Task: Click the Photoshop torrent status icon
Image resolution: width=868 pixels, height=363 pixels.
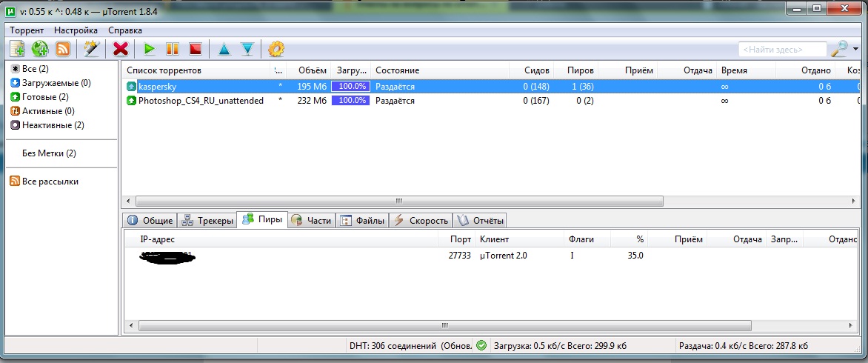Action: coord(131,101)
